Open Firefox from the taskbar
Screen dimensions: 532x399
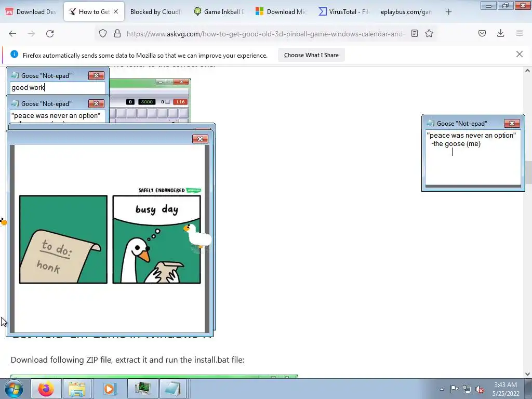coord(46,389)
